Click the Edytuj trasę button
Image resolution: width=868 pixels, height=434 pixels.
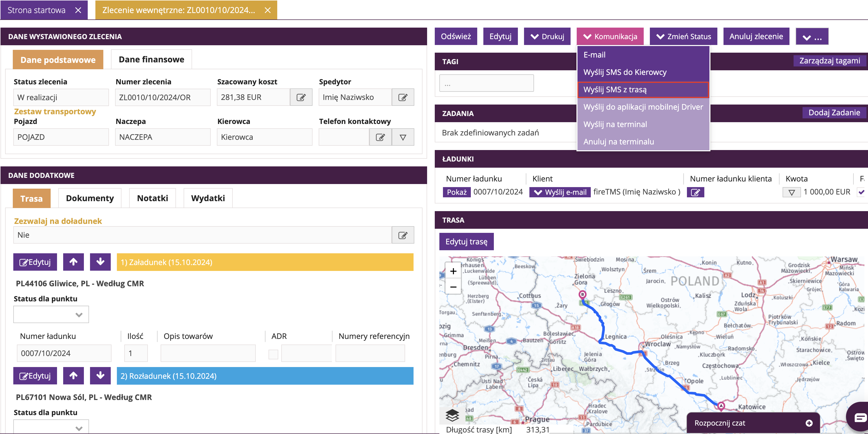[x=466, y=242]
